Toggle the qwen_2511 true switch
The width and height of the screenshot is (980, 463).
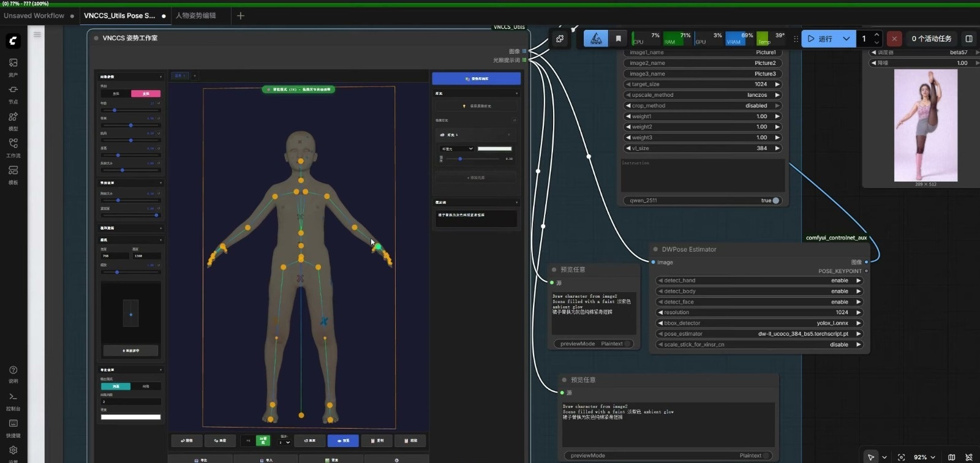click(x=775, y=200)
